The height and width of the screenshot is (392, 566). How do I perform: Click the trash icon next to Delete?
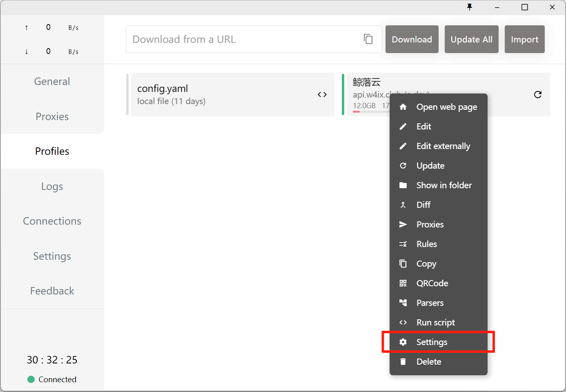[x=403, y=362]
